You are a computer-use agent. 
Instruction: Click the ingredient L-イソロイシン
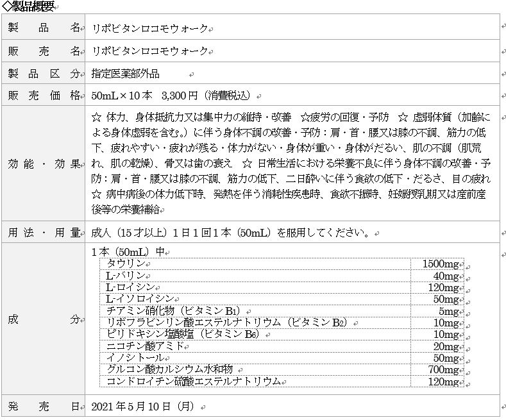pos(140,299)
